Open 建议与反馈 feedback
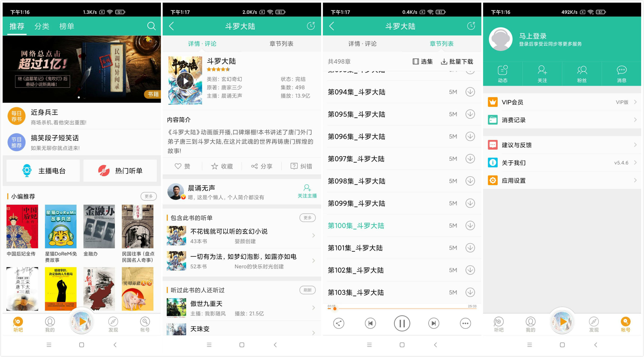The height and width of the screenshot is (357, 644). (x=562, y=145)
